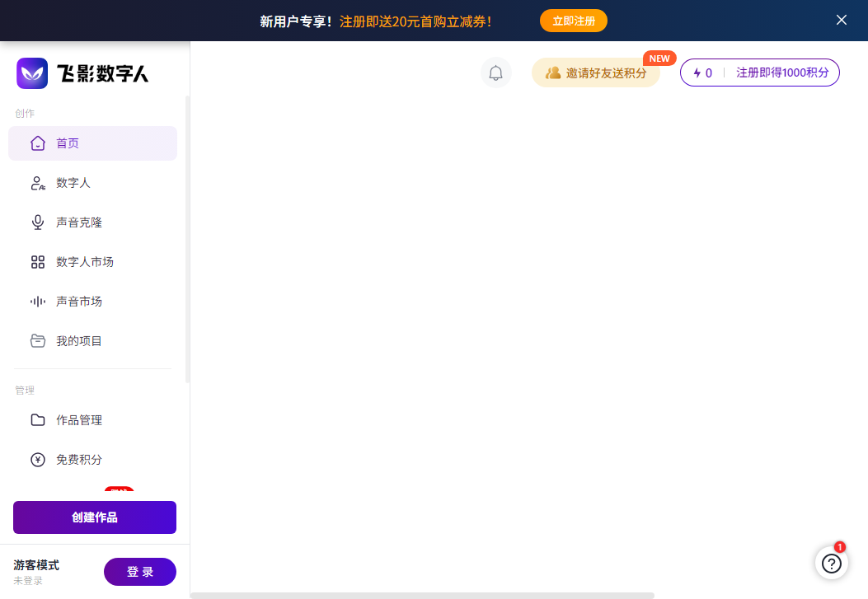
Task: Click the 创建作品 button
Action: tap(95, 517)
